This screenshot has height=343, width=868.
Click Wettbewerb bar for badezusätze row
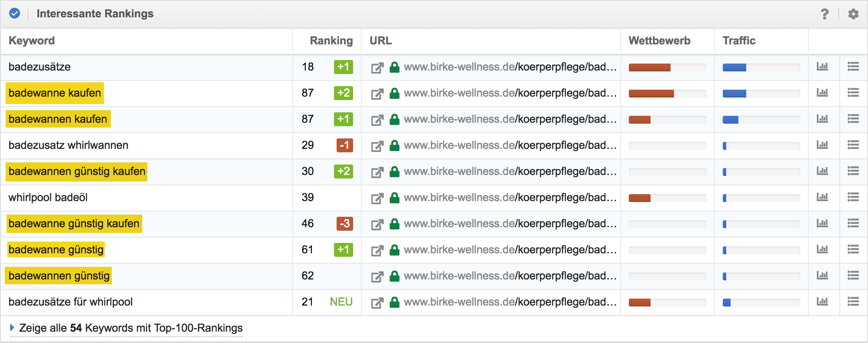[667, 67]
